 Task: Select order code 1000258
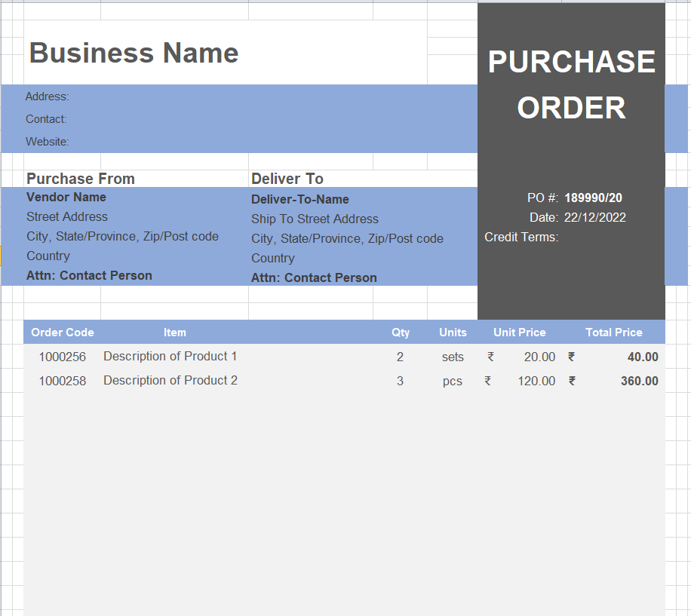pyautogui.click(x=62, y=381)
